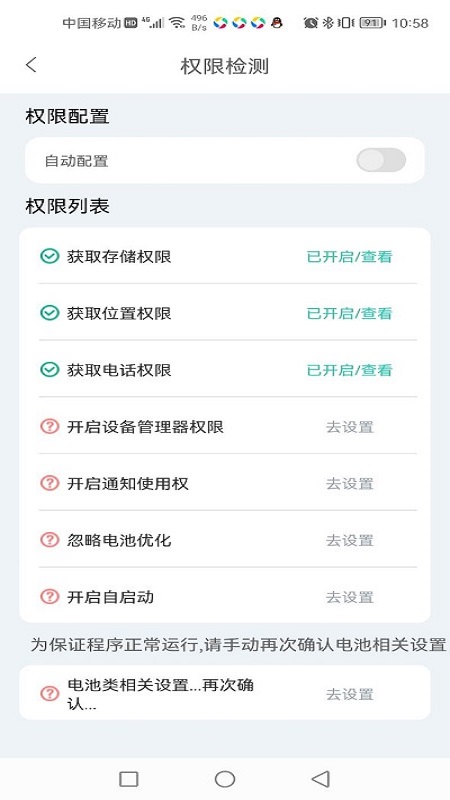Screen dimensions: 450x800
Task: Tap 去设置 for 开启通知使用权
Action: coord(350,483)
